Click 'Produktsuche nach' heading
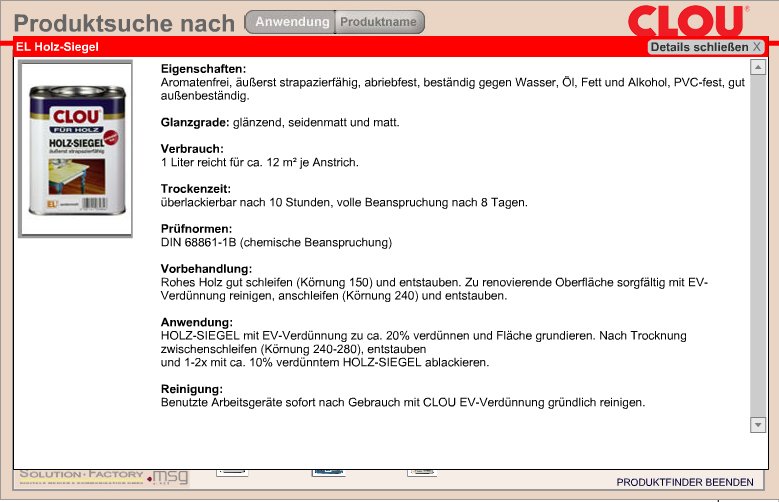The height and width of the screenshot is (502, 779). click(x=124, y=23)
